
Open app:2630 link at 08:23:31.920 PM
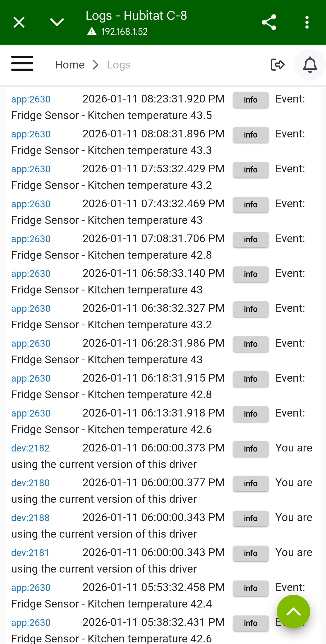(31, 99)
